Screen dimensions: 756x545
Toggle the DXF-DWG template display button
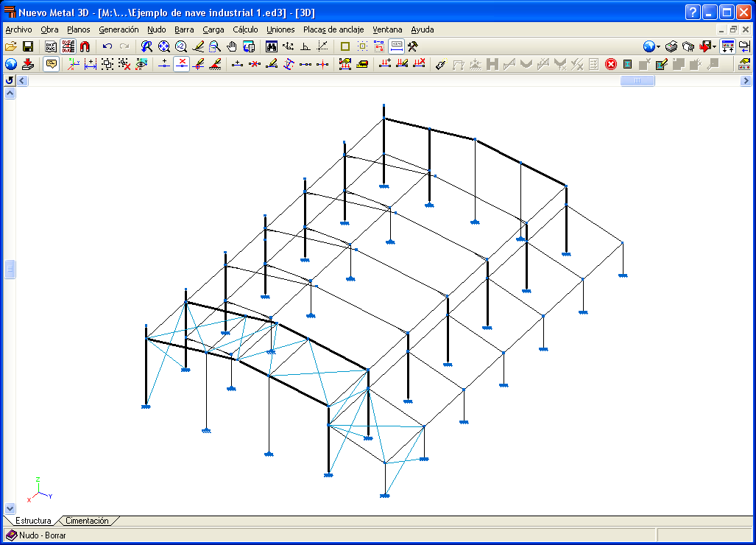tap(68, 46)
